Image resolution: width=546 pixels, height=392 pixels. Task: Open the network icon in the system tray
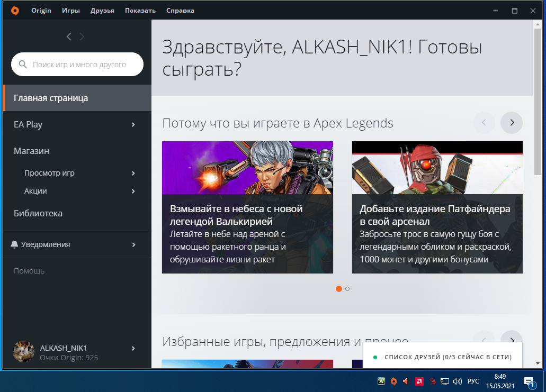tap(445, 381)
